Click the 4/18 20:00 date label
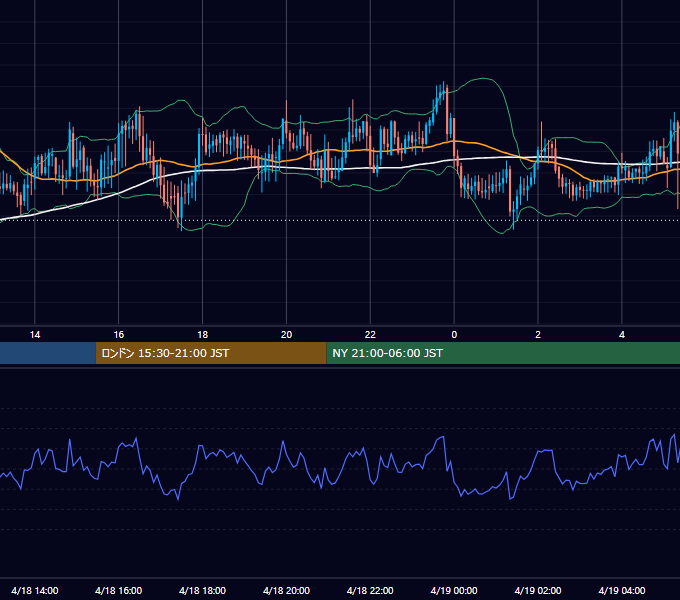Screen dimensions: 680x600 [286, 590]
